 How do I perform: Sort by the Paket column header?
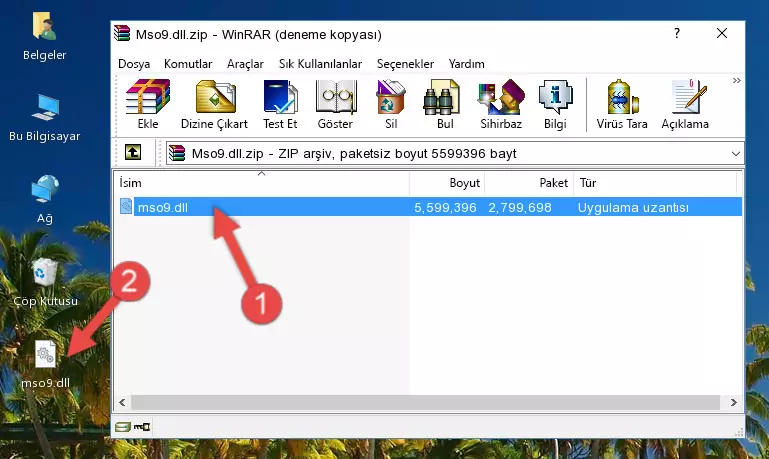pyautogui.click(x=529, y=183)
